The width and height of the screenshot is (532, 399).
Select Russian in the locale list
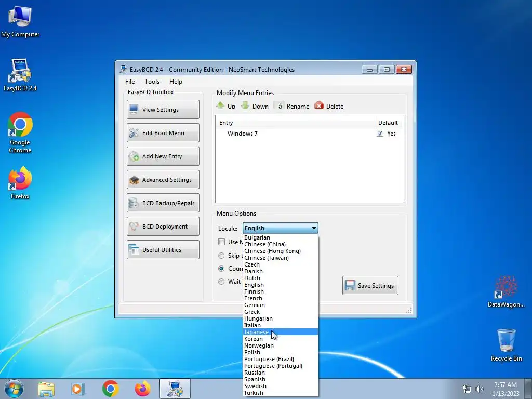pos(281,373)
